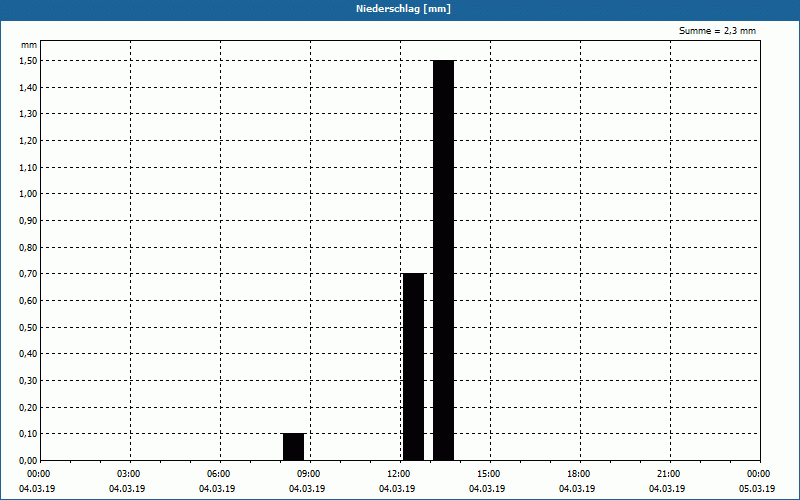The height and width of the screenshot is (500, 800).
Task: Pick the "21:00" time axis label
Action: 669,474
